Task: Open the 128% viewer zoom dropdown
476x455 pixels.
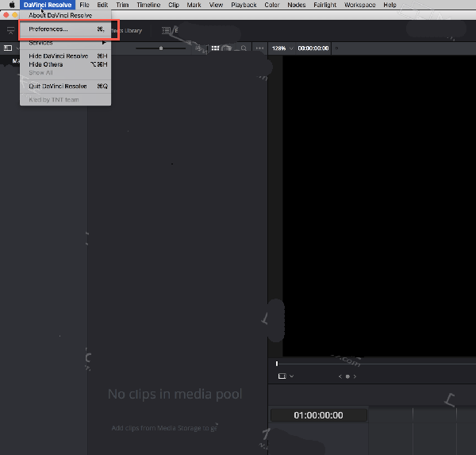Action: [x=282, y=48]
